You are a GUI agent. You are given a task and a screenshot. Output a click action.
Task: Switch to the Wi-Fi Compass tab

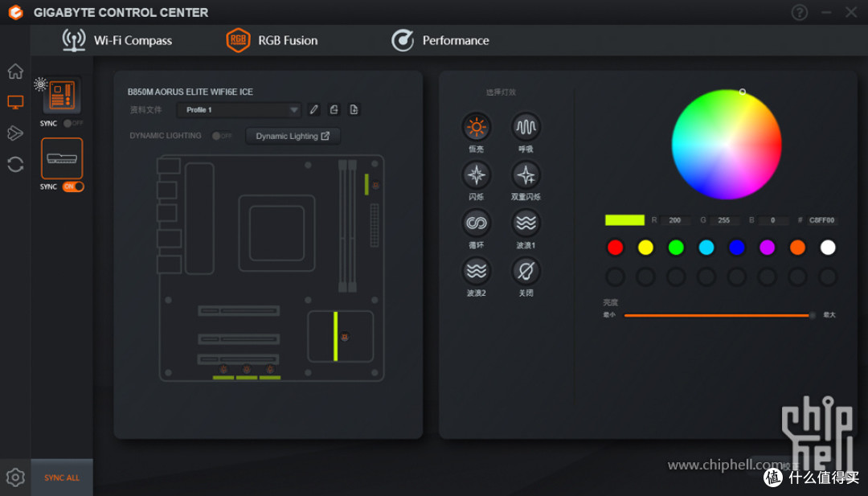(x=117, y=40)
